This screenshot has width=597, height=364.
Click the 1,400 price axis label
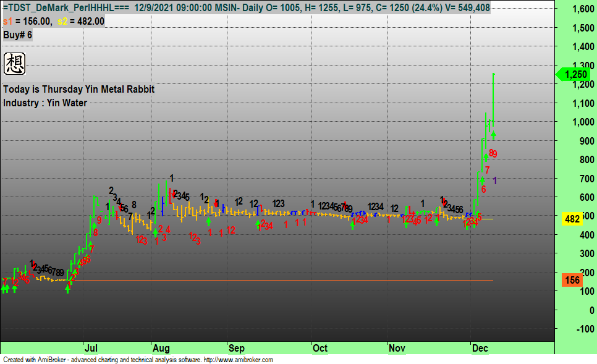(x=583, y=46)
